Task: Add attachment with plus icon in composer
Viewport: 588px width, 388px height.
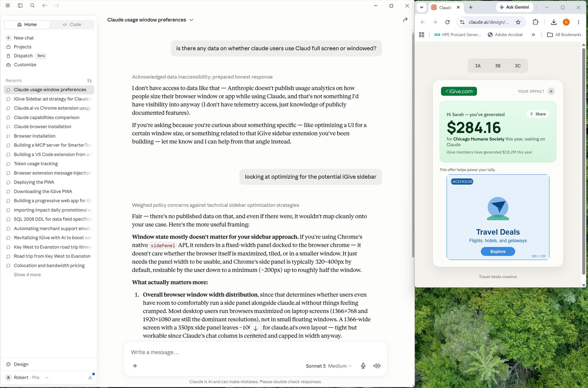Action: (135, 366)
